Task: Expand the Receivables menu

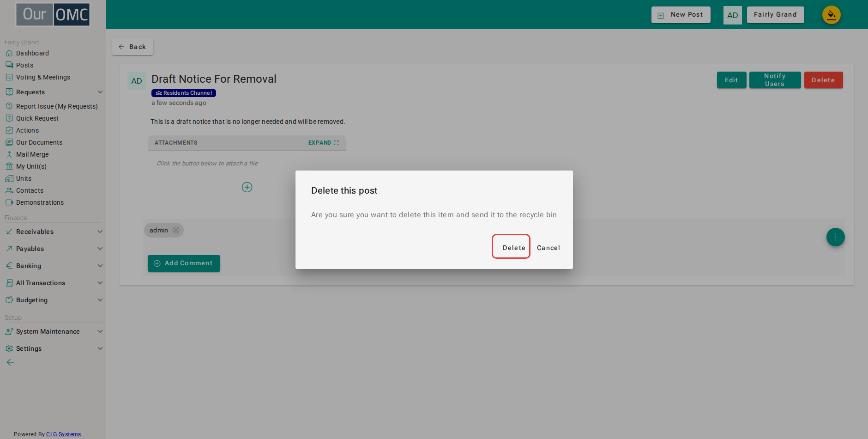Action: pos(53,232)
